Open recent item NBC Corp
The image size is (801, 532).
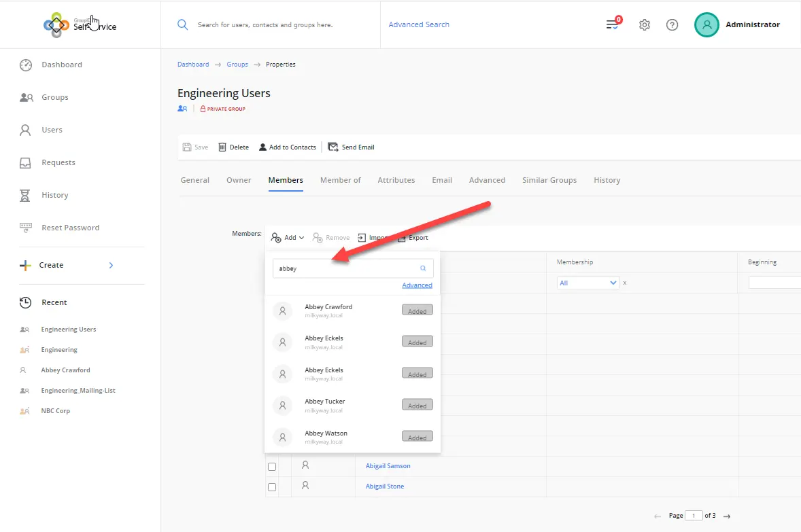pyautogui.click(x=55, y=411)
